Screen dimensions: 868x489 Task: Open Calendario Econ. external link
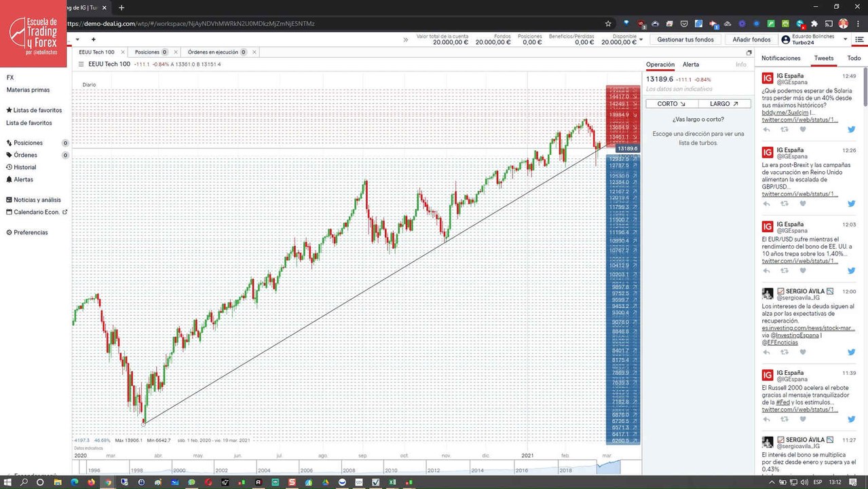[37, 212]
